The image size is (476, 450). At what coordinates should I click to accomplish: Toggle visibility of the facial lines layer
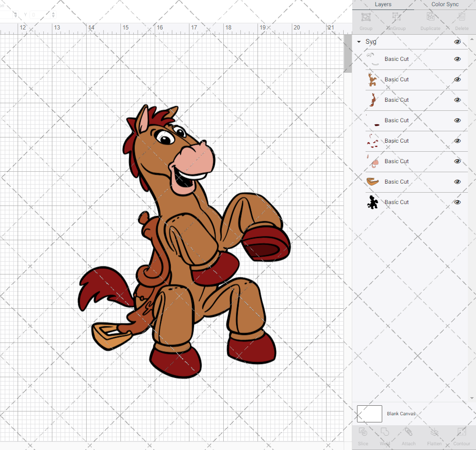click(x=457, y=59)
